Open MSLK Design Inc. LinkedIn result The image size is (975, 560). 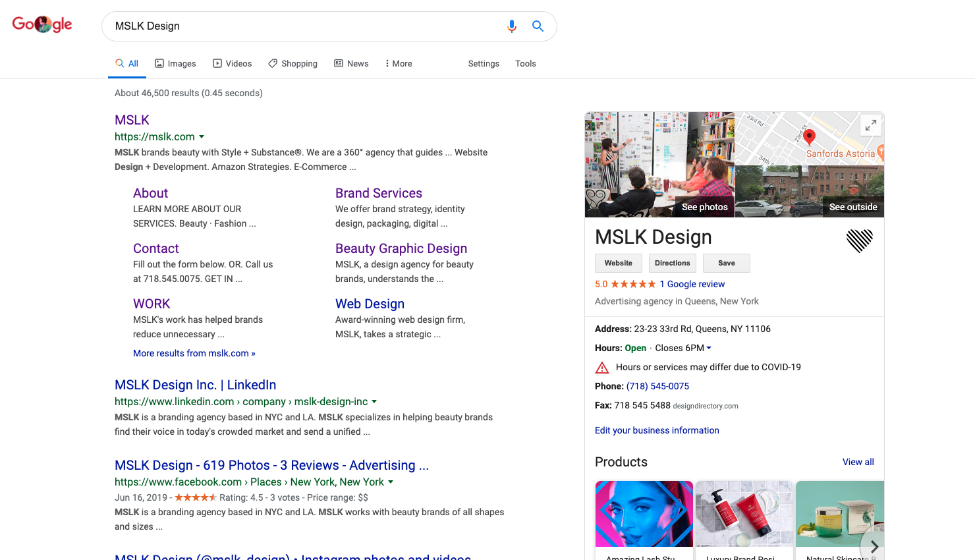[195, 385]
